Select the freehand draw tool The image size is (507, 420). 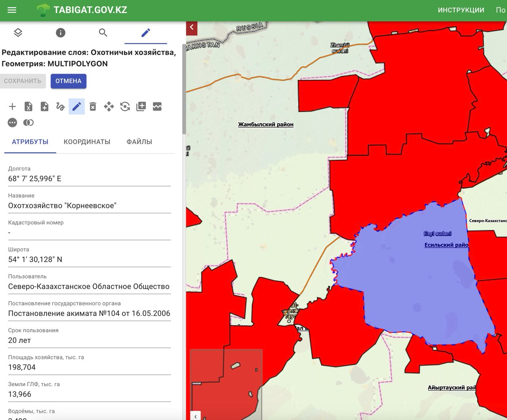60,106
